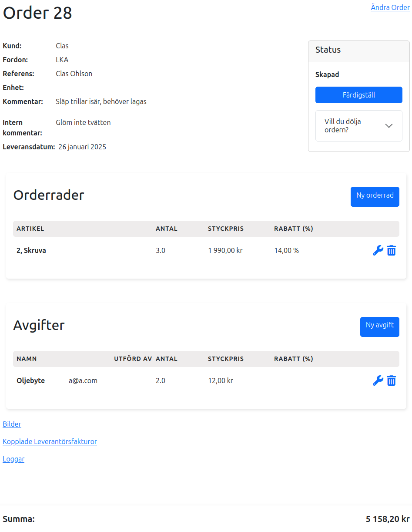Go to Kopplade Leverantörsfakturor
This screenshot has width=412, height=532.
50,441
